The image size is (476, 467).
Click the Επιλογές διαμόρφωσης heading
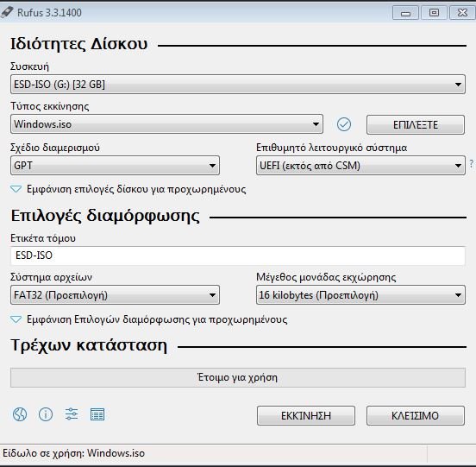click(105, 216)
